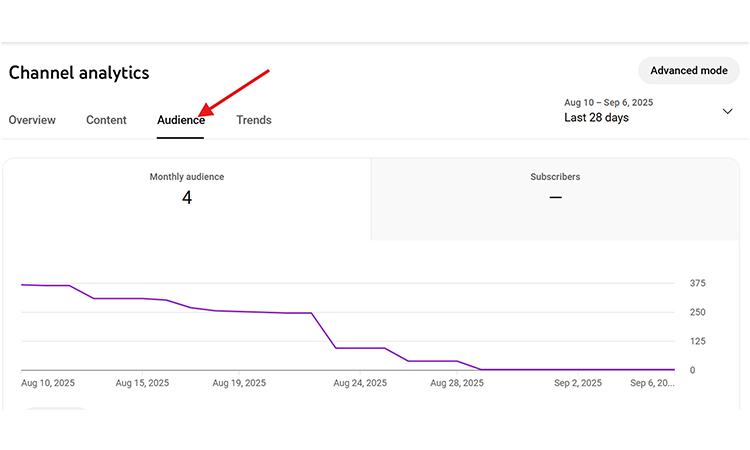Image resolution: width=750 pixels, height=450 pixels.
Task: Click the monthly audience value 4
Action: tap(187, 198)
